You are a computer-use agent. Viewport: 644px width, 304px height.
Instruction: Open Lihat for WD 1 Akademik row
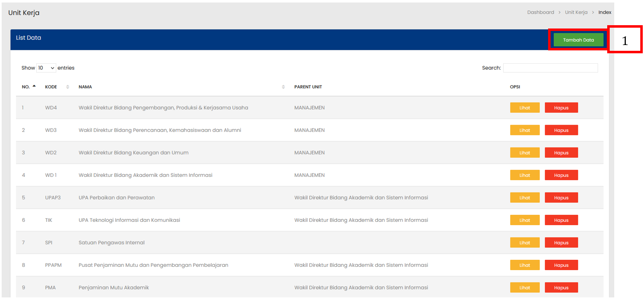coord(525,175)
